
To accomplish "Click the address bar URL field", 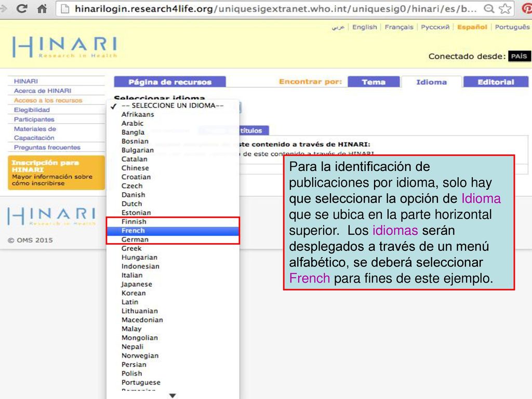I will click(285, 8).
